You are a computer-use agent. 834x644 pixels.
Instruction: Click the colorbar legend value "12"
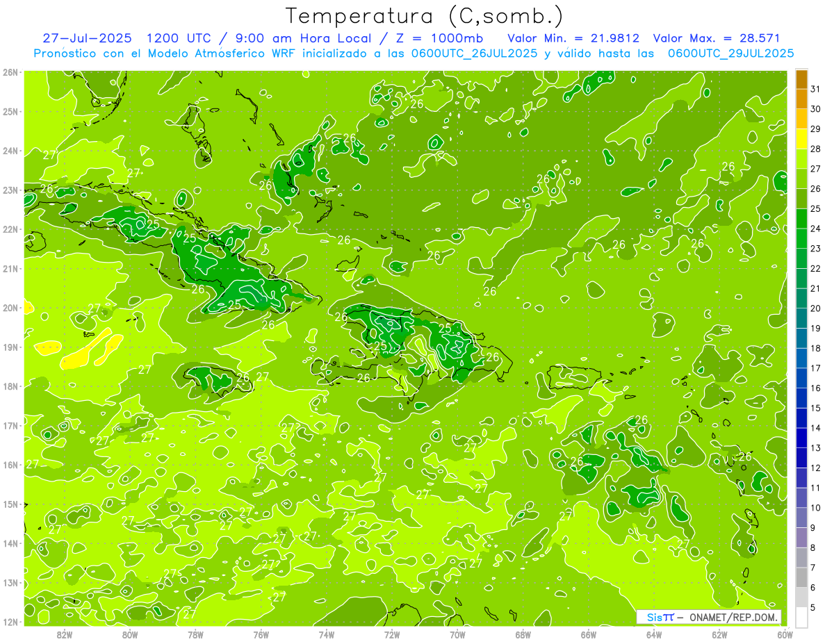(x=815, y=468)
